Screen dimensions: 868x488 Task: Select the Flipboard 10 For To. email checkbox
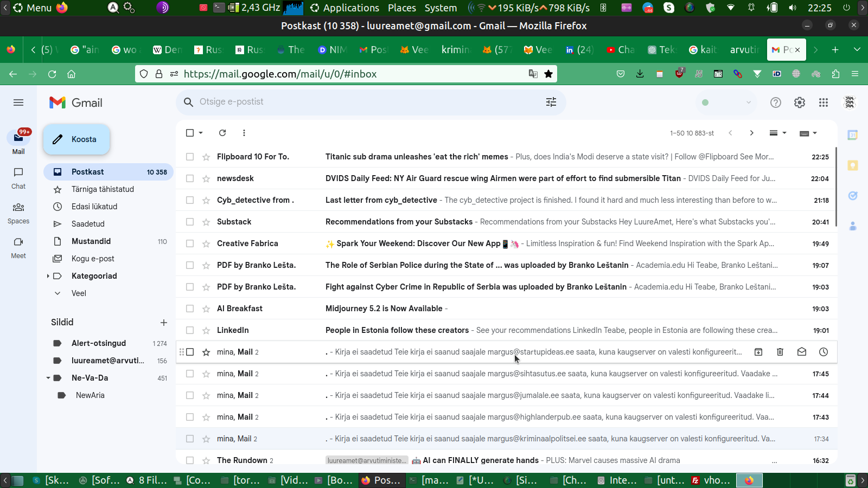coord(190,157)
